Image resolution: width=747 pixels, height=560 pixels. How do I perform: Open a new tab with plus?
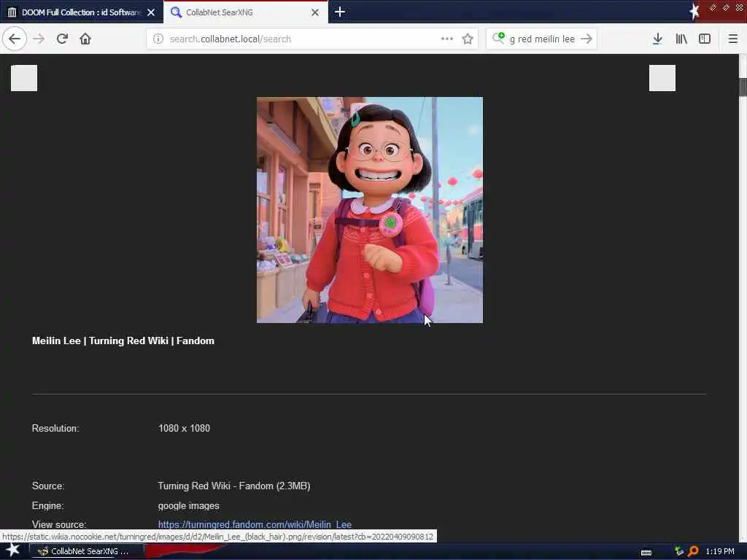coord(340,12)
